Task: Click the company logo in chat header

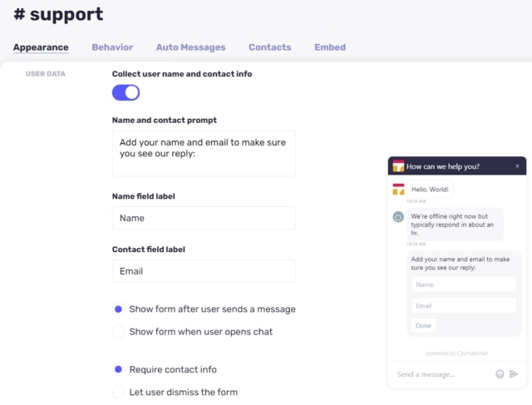Action: click(x=398, y=166)
